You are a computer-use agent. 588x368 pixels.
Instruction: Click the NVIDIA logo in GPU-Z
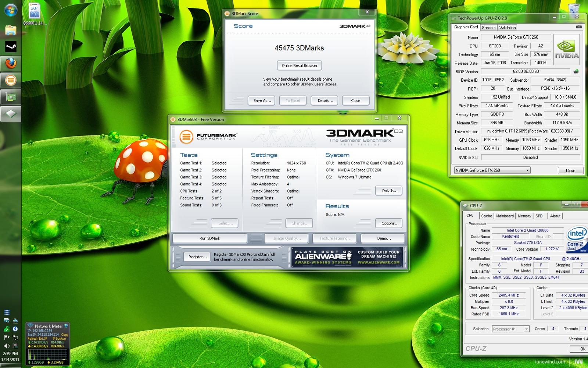point(566,49)
